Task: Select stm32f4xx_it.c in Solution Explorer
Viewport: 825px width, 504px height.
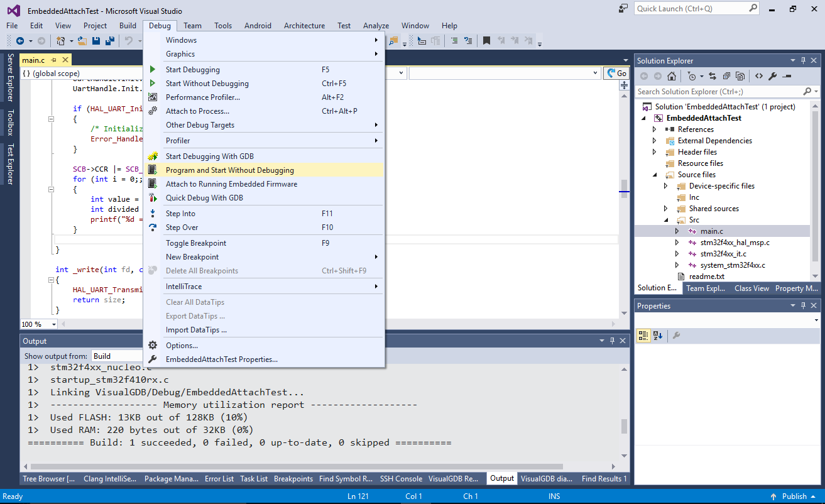Action: (723, 254)
